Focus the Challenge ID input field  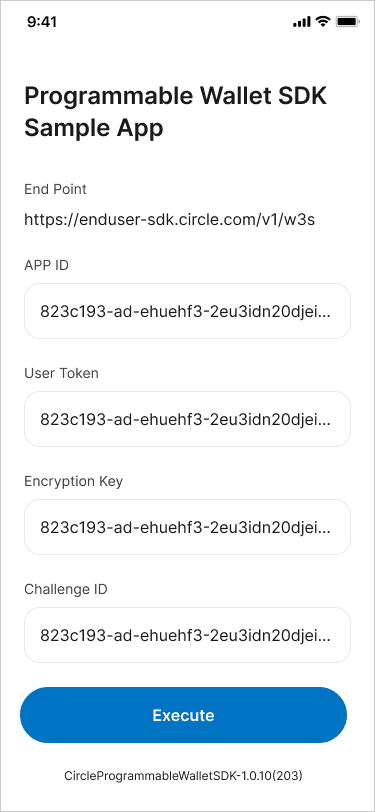coord(188,635)
